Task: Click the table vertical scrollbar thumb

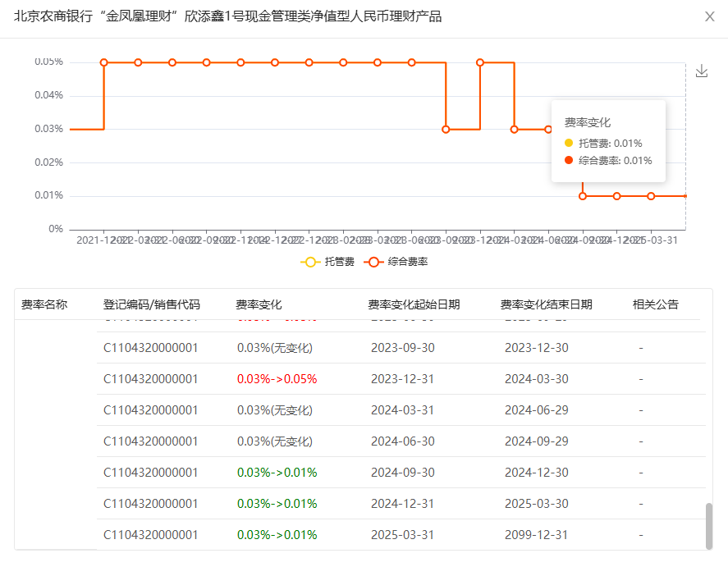Action: [x=709, y=526]
